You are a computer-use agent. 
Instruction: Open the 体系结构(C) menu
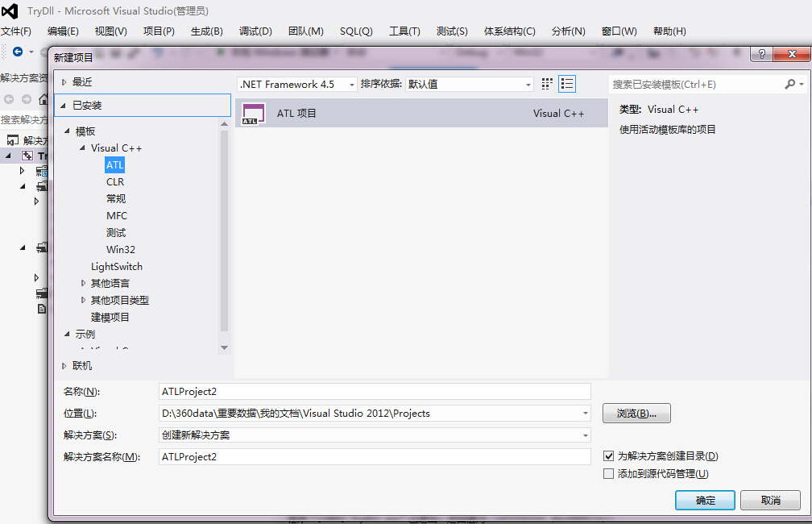coord(510,31)
